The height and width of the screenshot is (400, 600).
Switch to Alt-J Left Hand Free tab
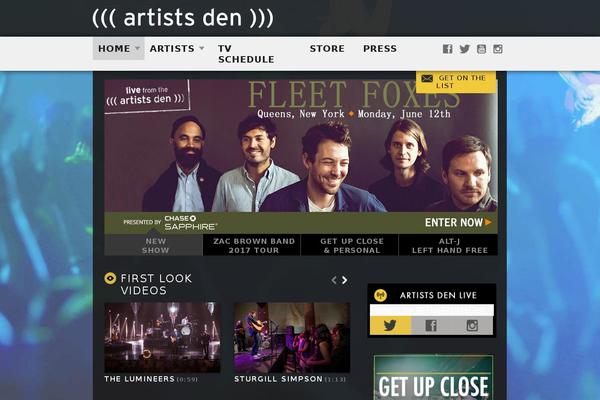[x=450, y=245]
